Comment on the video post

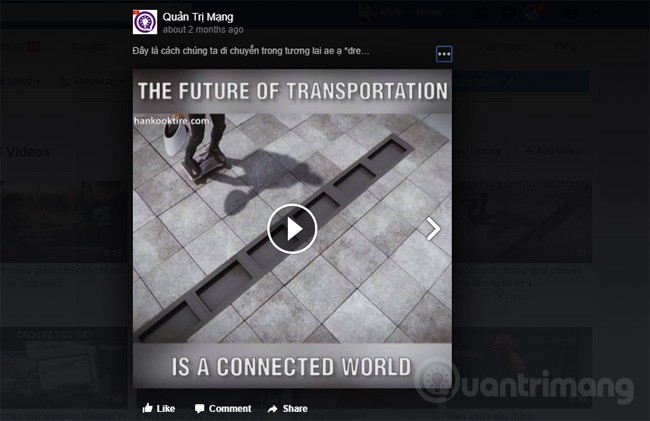(x=222, y=408)
